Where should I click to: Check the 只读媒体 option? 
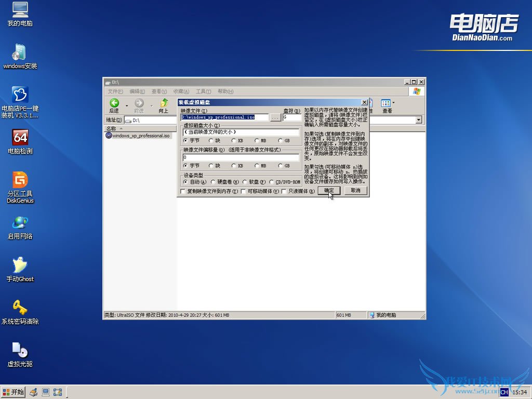[x=284, y=191]
